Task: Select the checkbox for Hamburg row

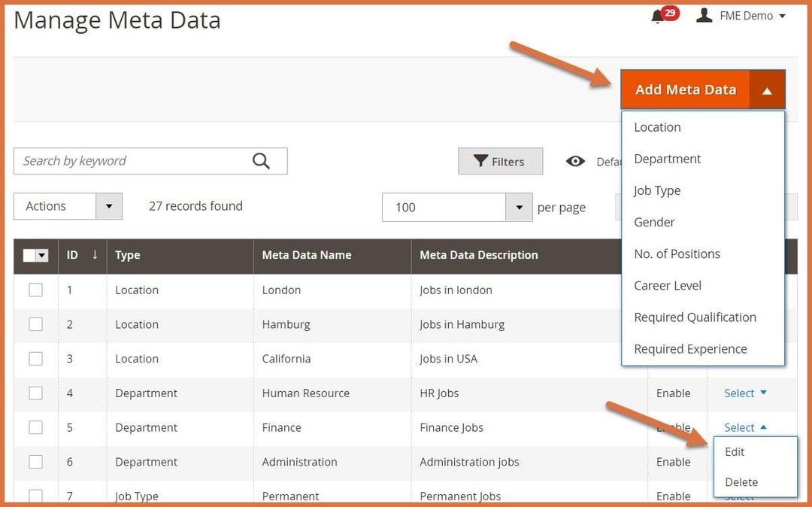Action: (35, 324)
